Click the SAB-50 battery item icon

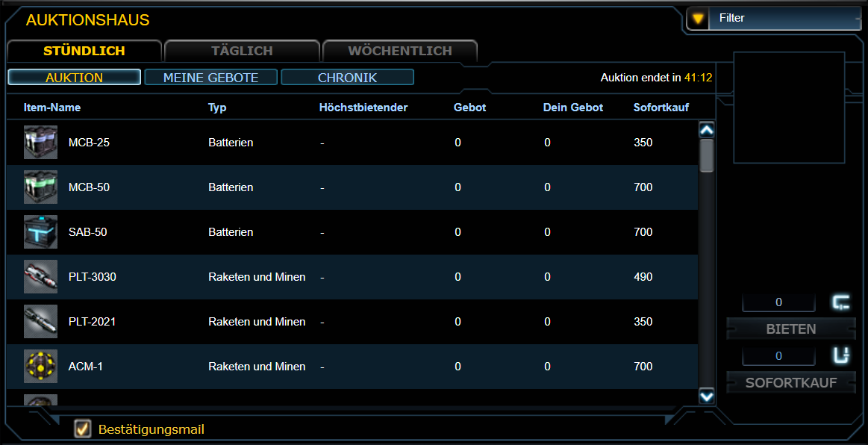tap(40, 232)
